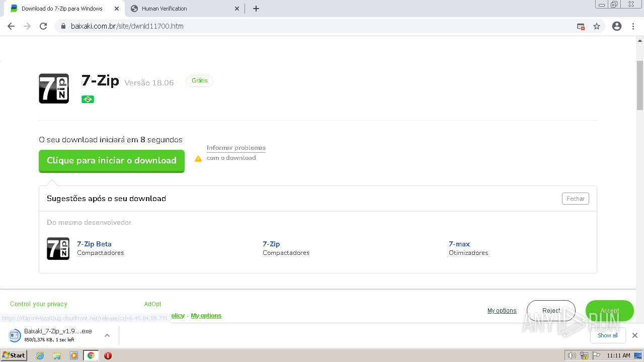Open the 7-Zip Compactadores suggestion link
The image size is (644, 362).
coord(271,244)
